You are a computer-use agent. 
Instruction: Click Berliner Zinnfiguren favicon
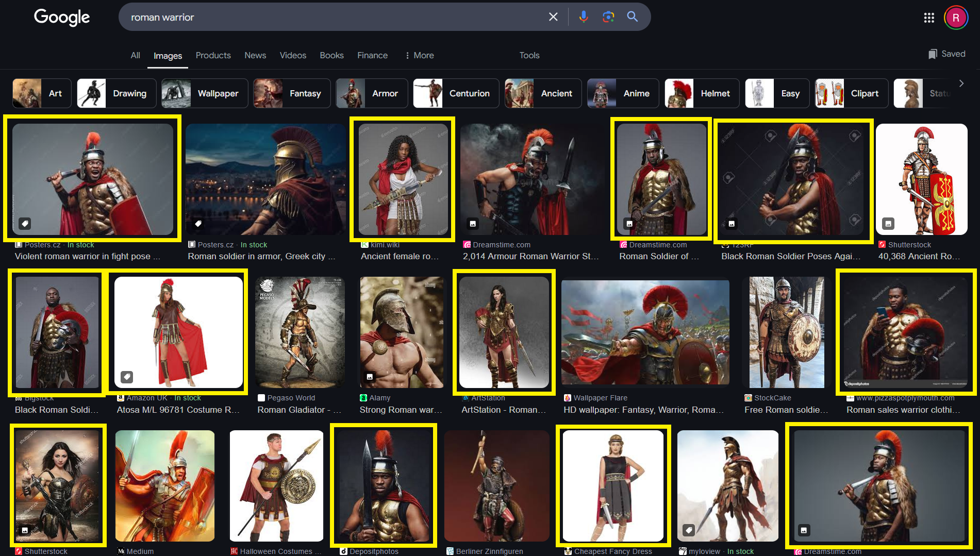(x=450, y=551)
